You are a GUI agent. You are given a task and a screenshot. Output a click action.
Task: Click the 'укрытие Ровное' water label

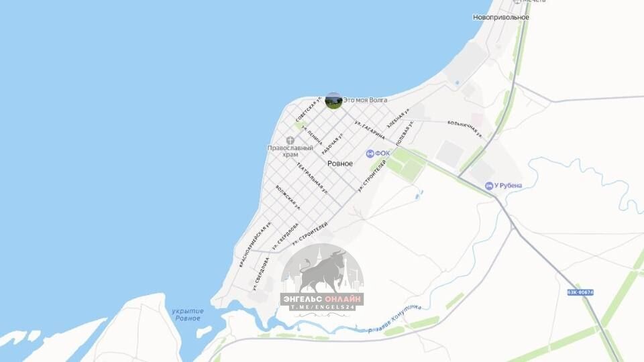[x=188, y=314]
